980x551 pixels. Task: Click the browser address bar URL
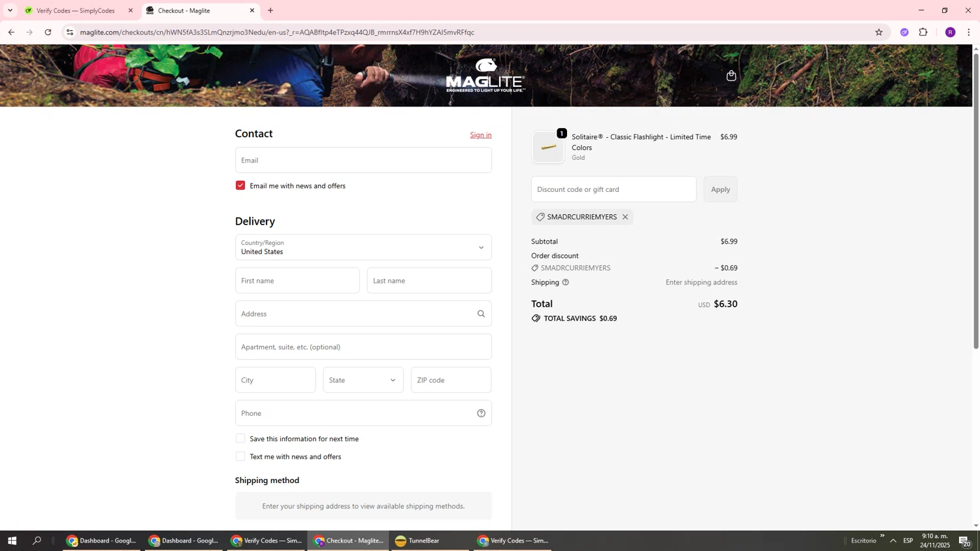[277, 32]
